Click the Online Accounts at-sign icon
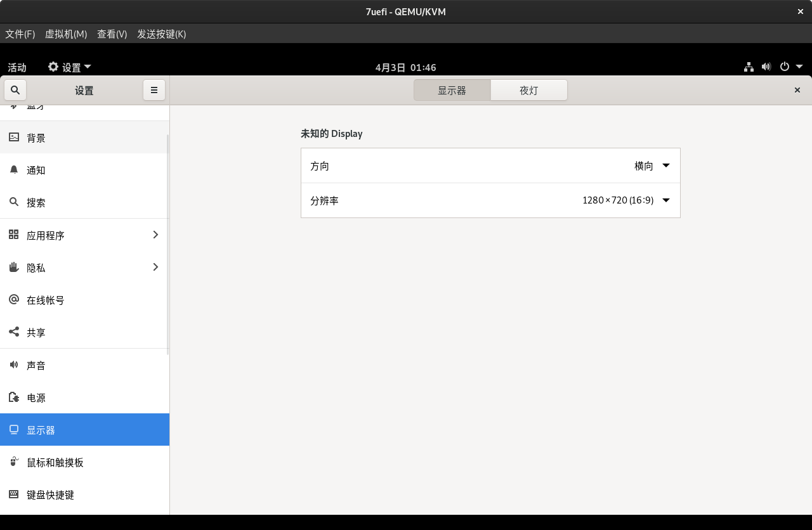This screenshot has width=812, height=530. click(14, 299)
